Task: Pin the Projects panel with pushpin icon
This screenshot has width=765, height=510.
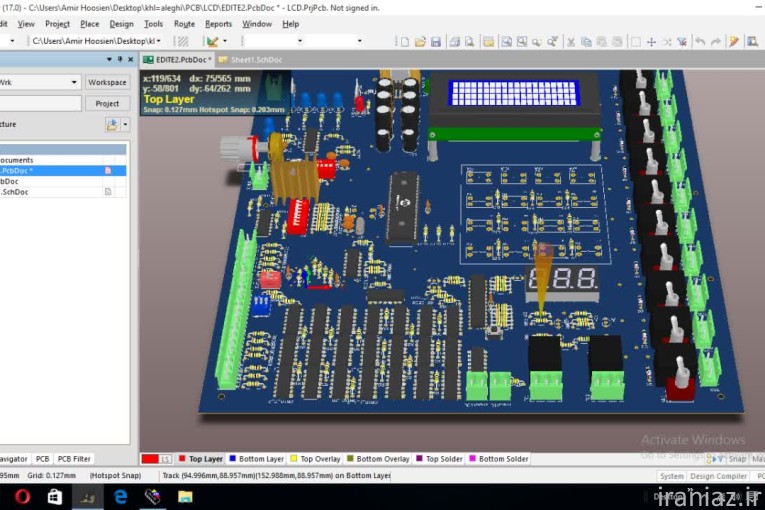Action: pos(120,60)
